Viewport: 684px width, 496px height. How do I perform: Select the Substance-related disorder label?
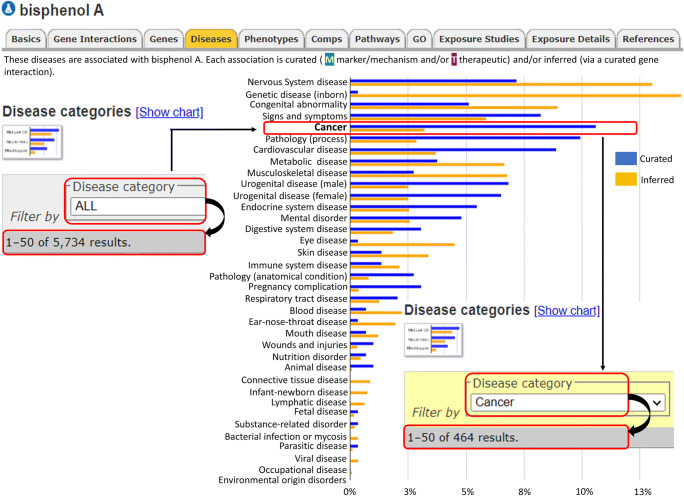[291, 424]
